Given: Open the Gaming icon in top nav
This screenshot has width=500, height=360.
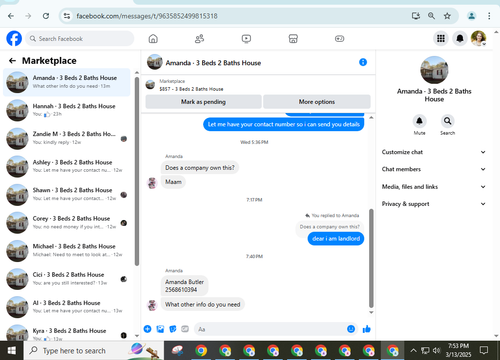Looking at the screenshot, I should tap(339, 39).
